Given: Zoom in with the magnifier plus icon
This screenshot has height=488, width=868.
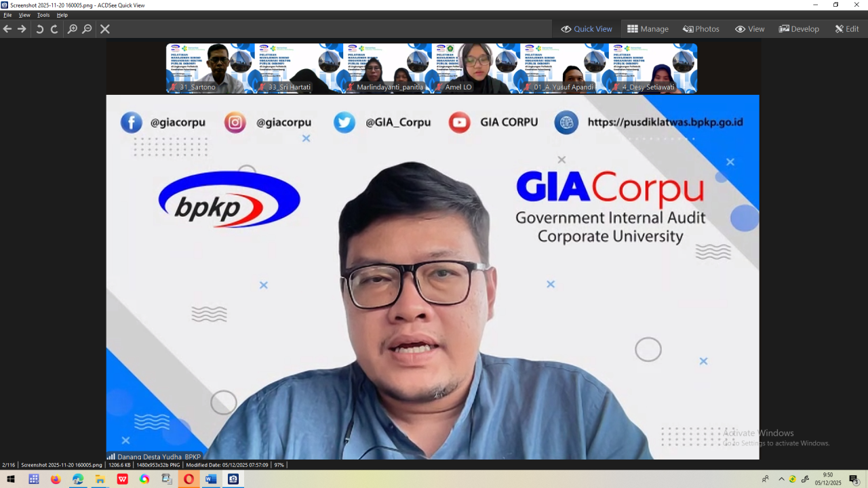Looking at the screenshot, I should tap(72, 29).
